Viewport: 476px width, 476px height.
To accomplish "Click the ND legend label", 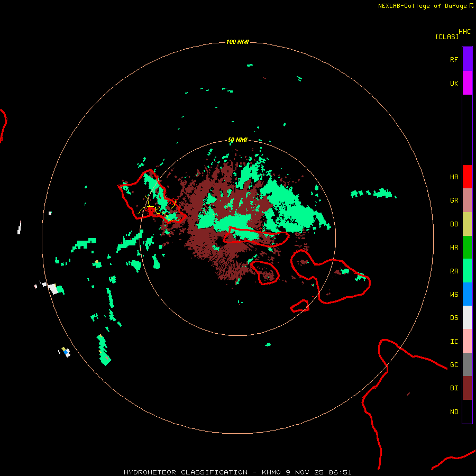I will coord(454,412).
